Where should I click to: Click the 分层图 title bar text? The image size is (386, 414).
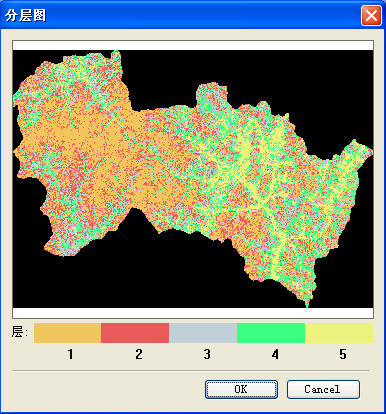coord(25,15)
